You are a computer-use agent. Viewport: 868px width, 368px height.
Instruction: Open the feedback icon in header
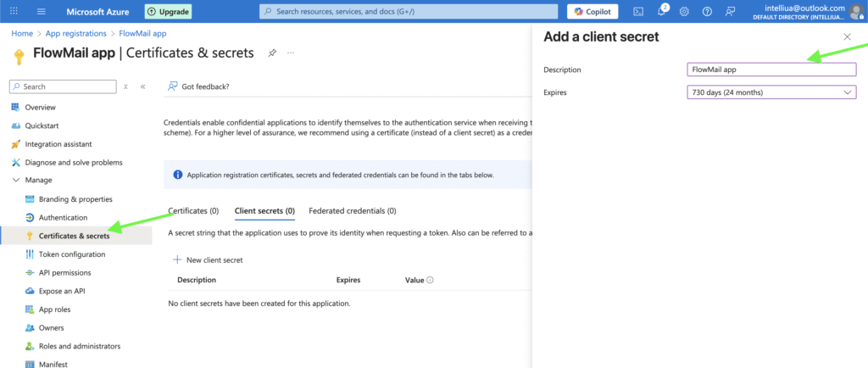tap(730, 11)
